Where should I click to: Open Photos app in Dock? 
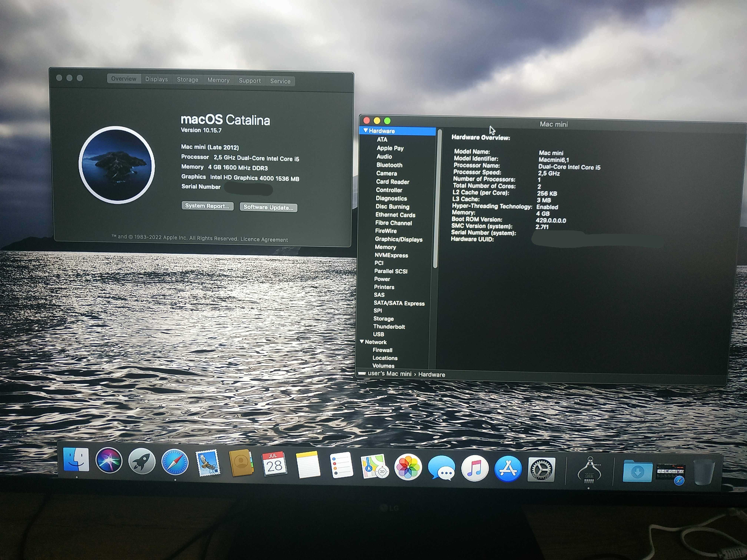coord(408,467)
